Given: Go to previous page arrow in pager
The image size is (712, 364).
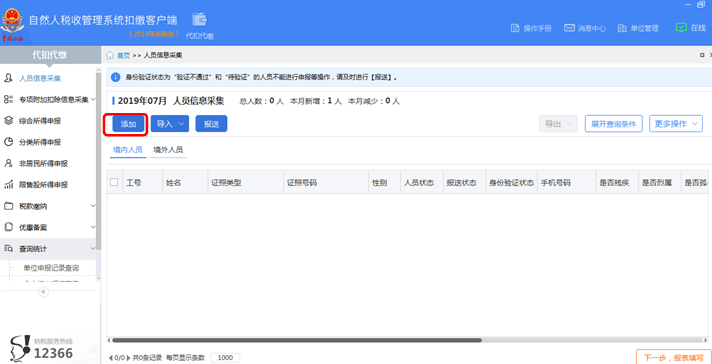Looking at the screenshot, I should 110,358.
